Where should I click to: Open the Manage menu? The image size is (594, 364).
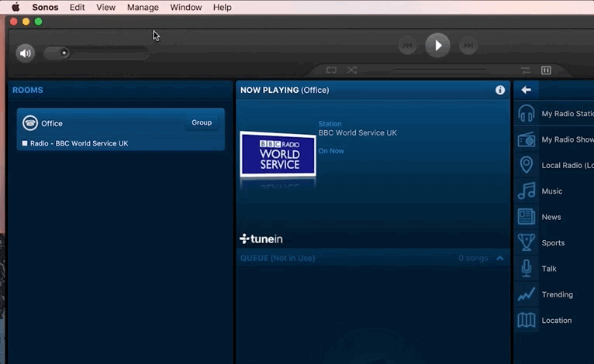click(x=143, y=7)
